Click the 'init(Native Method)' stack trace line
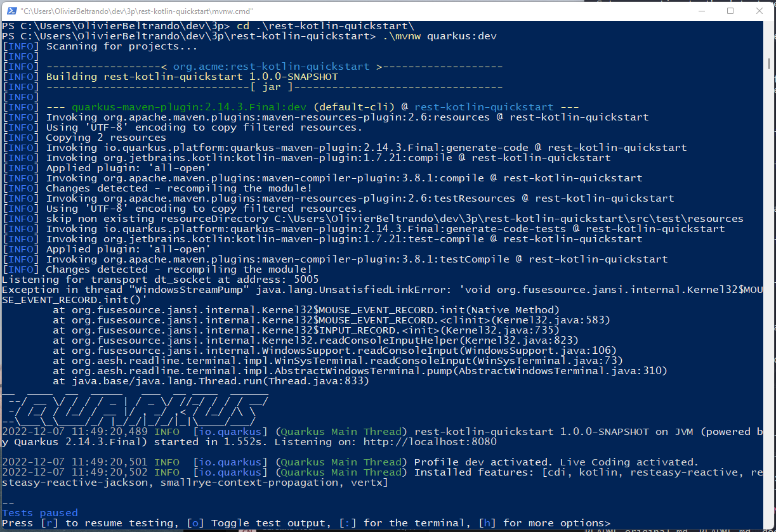This screenshot has height=532, width=776. point(306,310)
